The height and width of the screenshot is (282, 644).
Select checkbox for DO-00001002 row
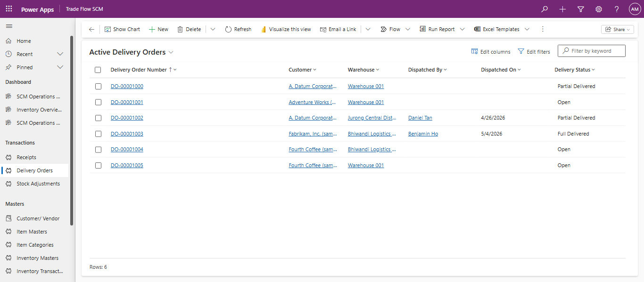click(98, 118)
